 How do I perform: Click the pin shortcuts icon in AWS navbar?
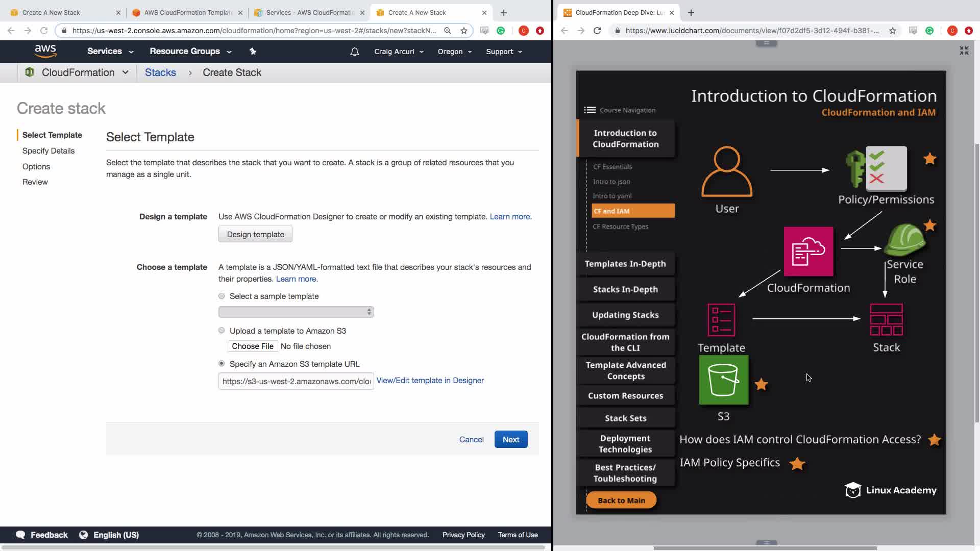(x=253, y=51)
